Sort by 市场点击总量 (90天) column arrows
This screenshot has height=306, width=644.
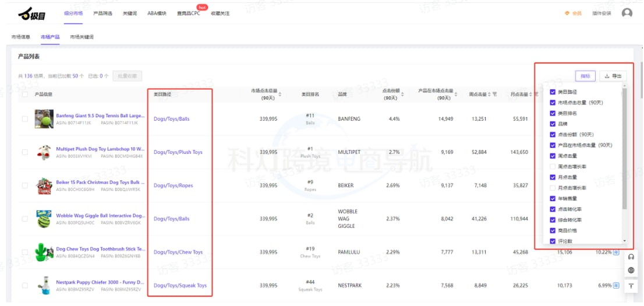(x=281, y=94)
